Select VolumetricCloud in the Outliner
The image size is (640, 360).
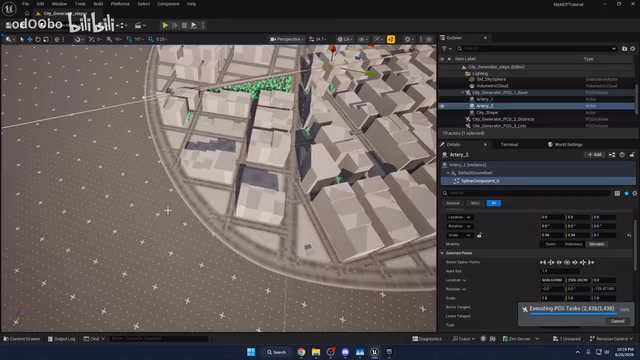492,86
